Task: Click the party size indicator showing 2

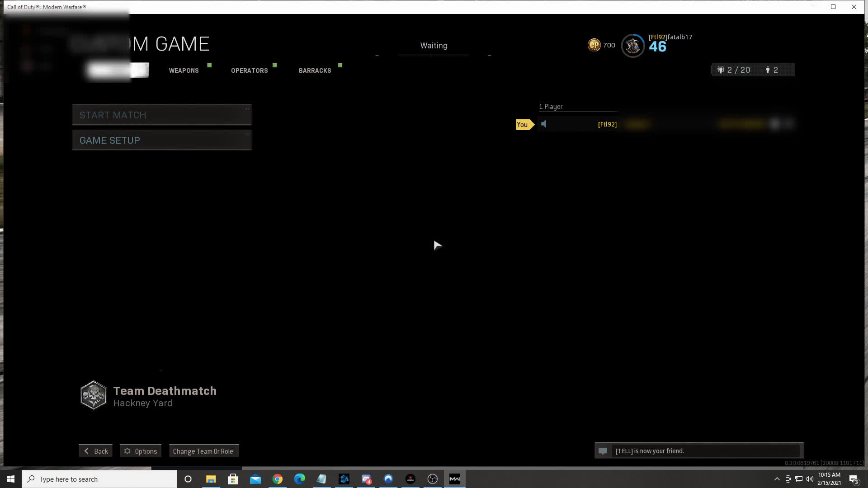Action: (x=772, y=70)
